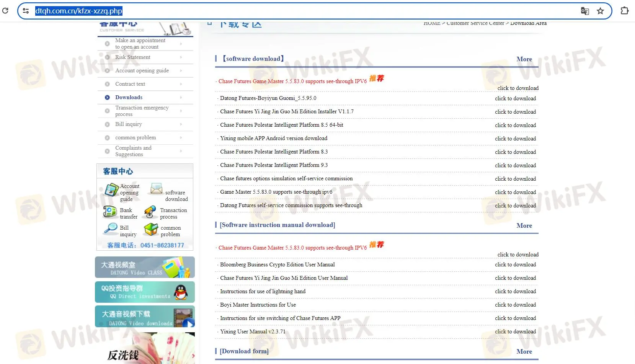The image size is (635, 364).
Task: Open Chase Futures Game Master recommended link
Action: click(x=291, y=81)
